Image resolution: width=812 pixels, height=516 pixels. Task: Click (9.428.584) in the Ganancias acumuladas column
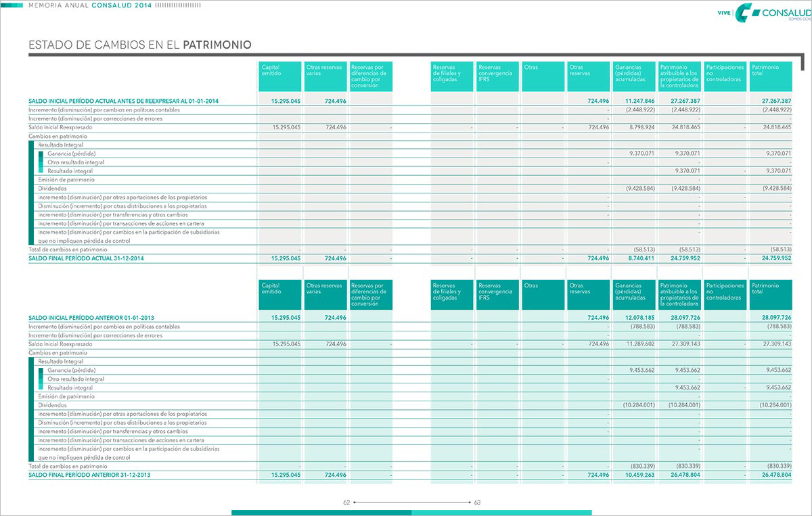[x=639, y=188]
